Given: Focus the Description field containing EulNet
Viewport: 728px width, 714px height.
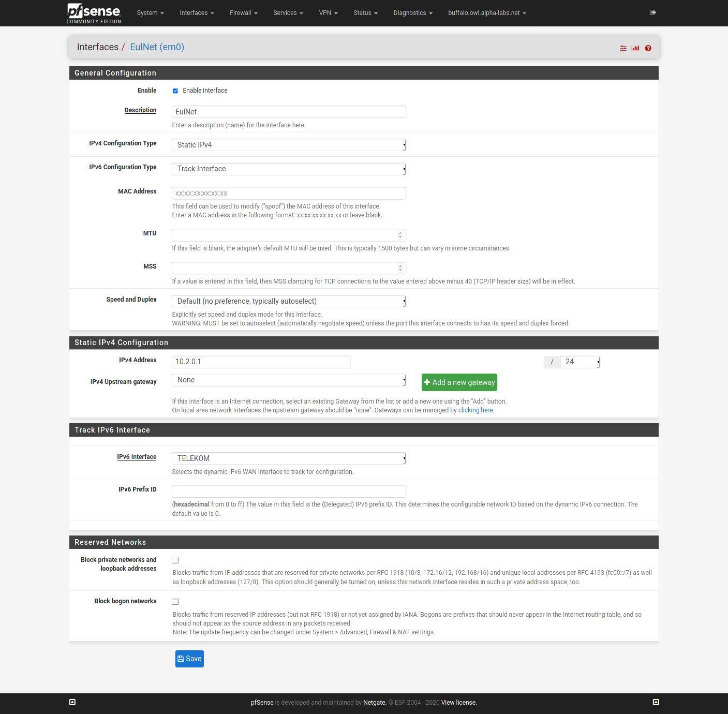Looking at the screenshot, I should click(x=289, y=112).
